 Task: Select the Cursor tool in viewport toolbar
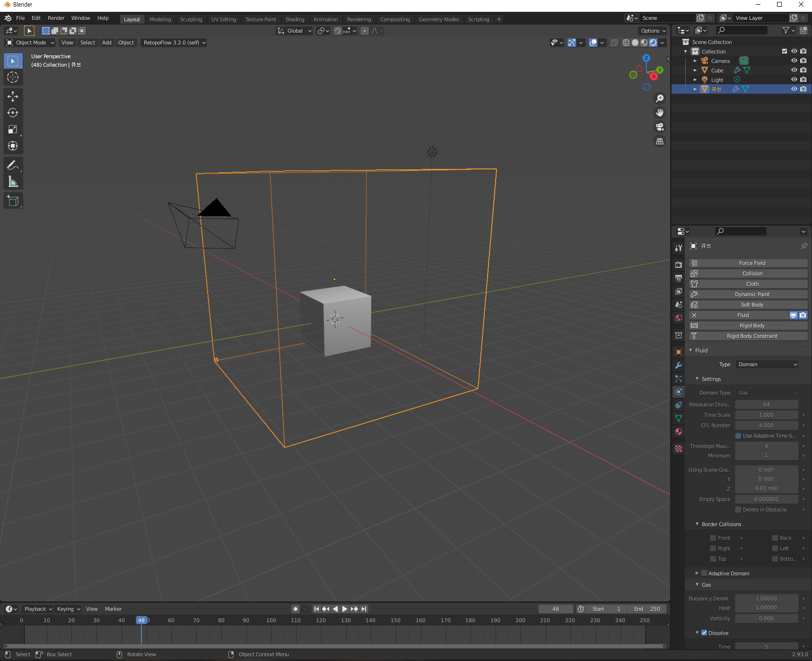tap(13, 77)
